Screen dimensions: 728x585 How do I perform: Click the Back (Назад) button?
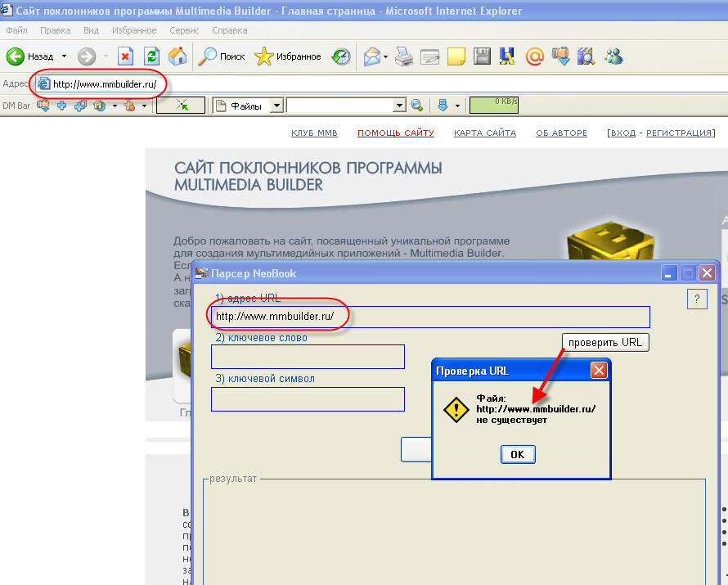tap(30, 56)
